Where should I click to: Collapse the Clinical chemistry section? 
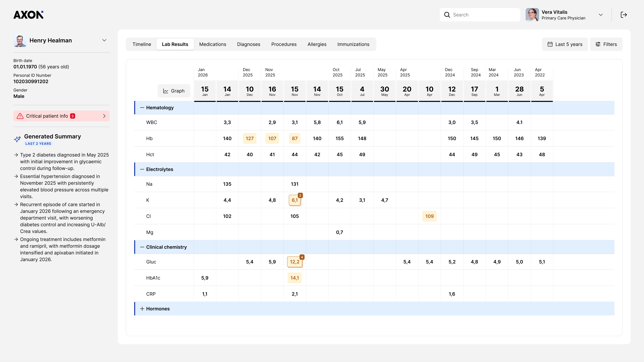142,247
